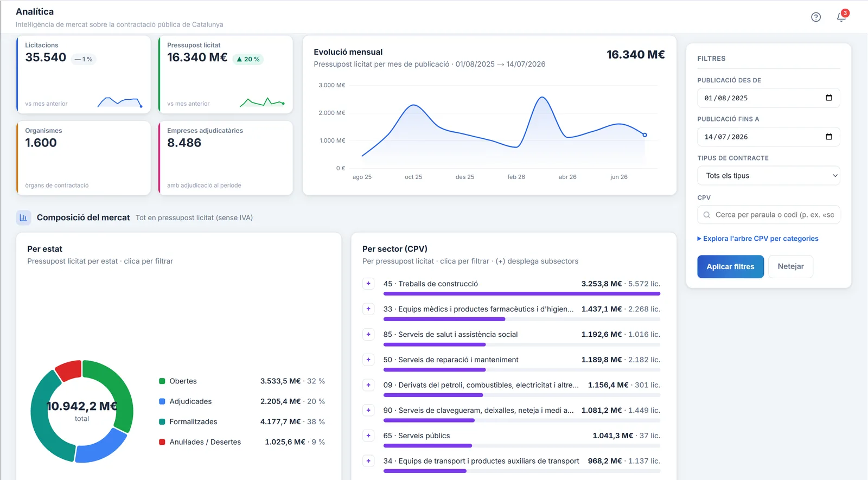Click the bar chart icon beside Composició del mercat
The image size is (868, 480).
coord(23,217)
